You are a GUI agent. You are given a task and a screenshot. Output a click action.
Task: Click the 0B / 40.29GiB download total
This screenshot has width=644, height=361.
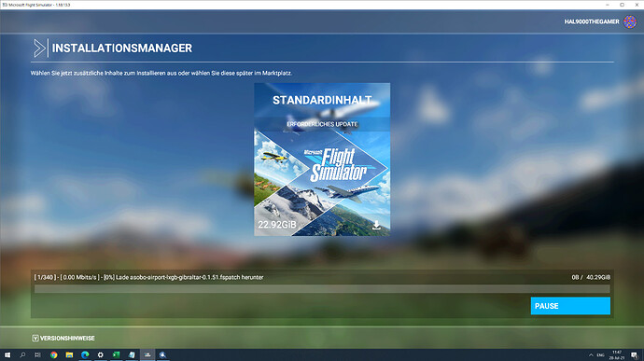coord(591,277)
